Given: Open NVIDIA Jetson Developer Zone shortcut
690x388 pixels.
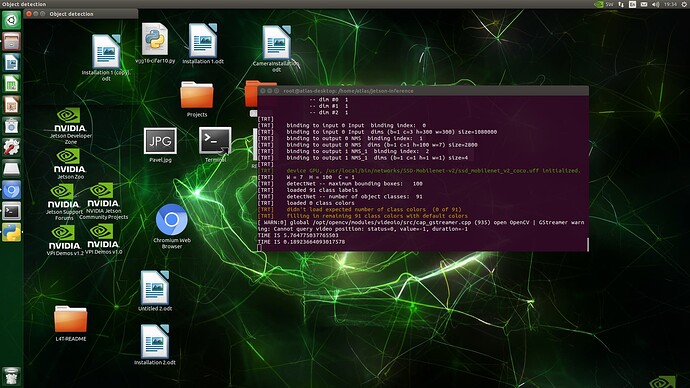Looking at the screenshot, I should [x=70, y=126].
